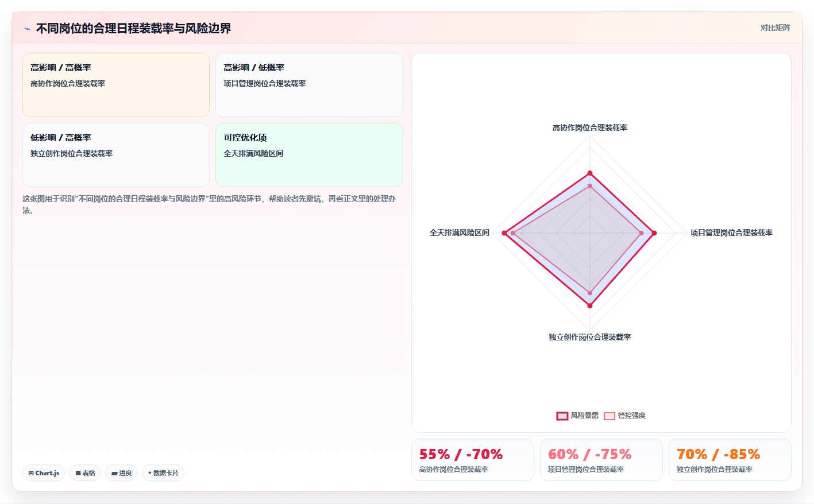814x504 pixels.
Task: Click the left radar point for 全天排满风险区间
Action: click(x=504, y=233)
